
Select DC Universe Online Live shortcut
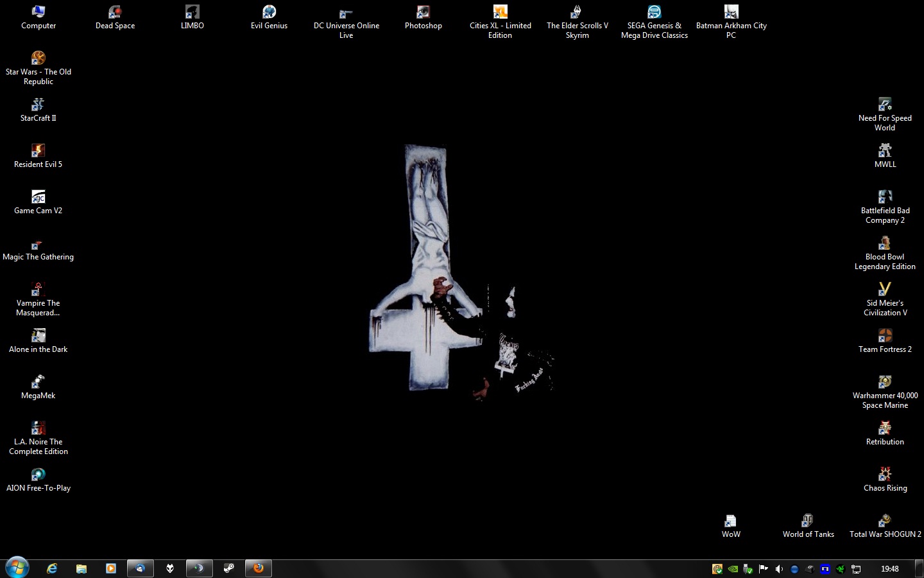346,22
